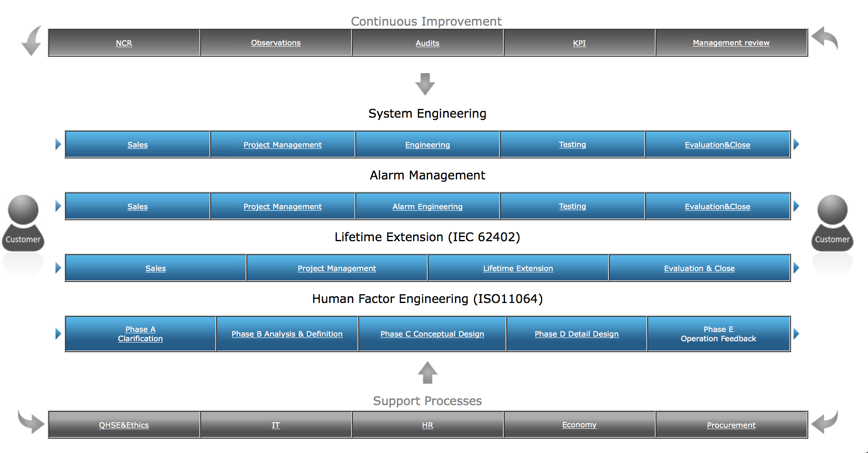Open the Lifetime Extension process step
Image resolution: width=868 pixels, height=453 pixels.
point(518,269)
